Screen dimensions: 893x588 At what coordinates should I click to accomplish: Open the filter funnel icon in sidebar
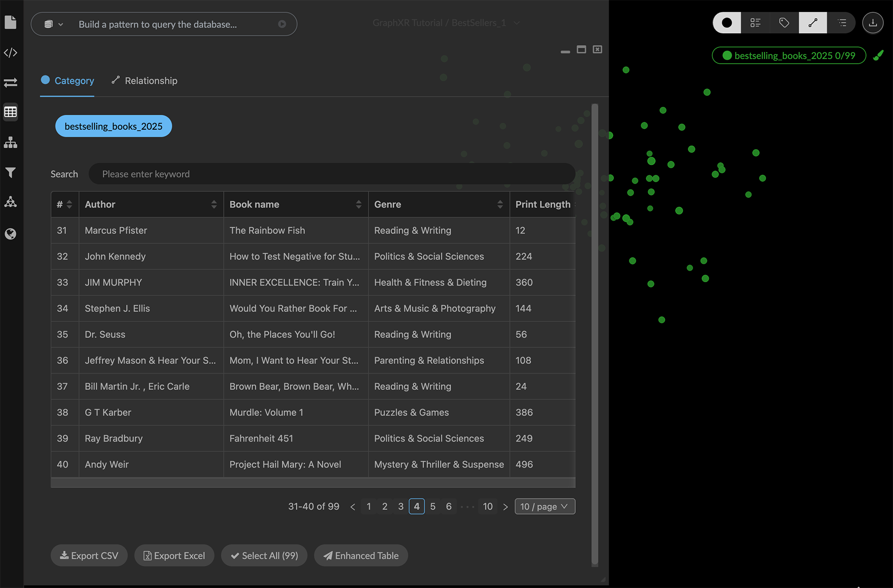pyautogui.click(x=10, y=172)
